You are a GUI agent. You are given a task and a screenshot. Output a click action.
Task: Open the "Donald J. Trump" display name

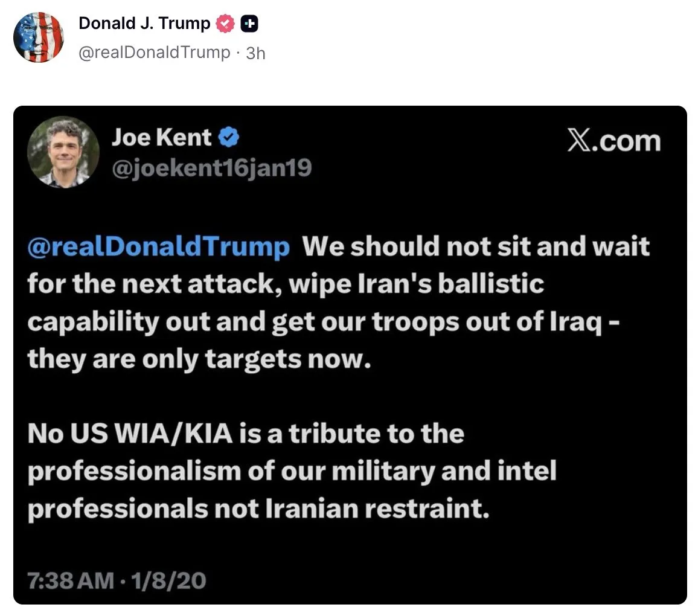click(144, 24)
